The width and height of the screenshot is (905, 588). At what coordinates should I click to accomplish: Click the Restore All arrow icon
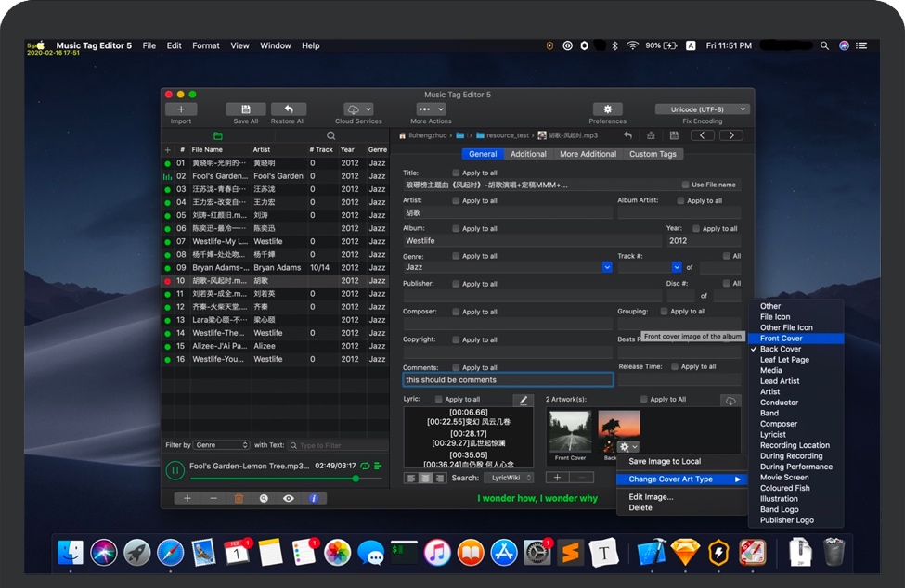coord(288,109)
